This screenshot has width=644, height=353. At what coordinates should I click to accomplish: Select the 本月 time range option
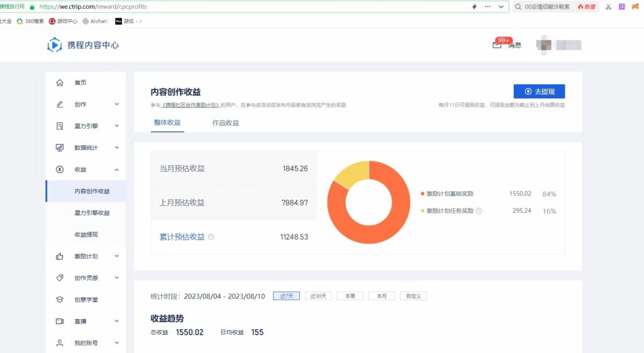[x=381, y=296]
